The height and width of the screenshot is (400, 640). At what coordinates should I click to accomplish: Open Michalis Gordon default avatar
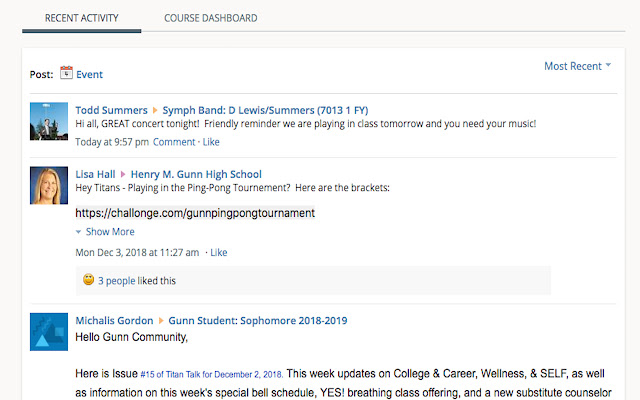(49, 332)
